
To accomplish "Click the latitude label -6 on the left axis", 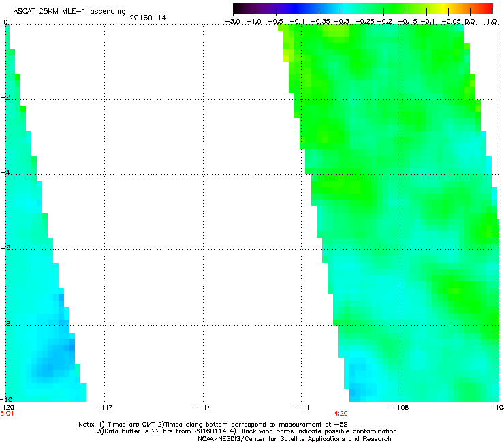I will [5, 247].
